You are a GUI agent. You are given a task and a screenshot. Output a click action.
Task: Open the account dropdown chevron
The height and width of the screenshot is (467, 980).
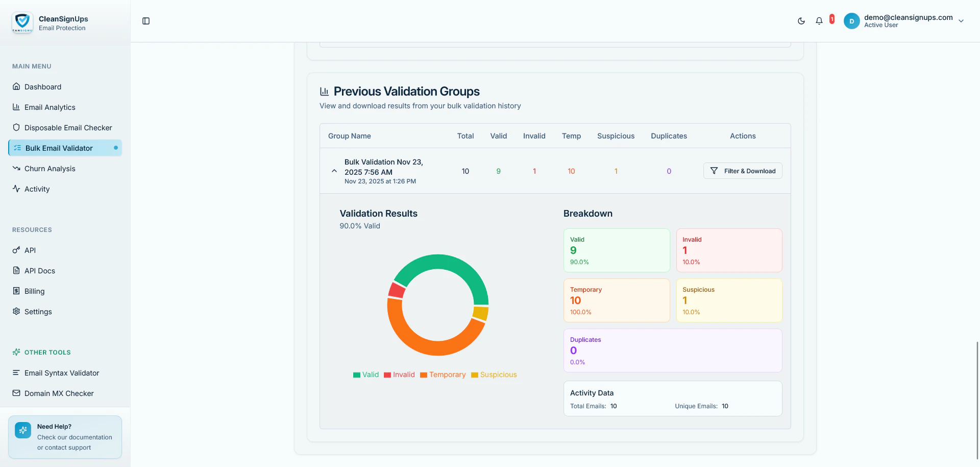click(x=961, y=21)
